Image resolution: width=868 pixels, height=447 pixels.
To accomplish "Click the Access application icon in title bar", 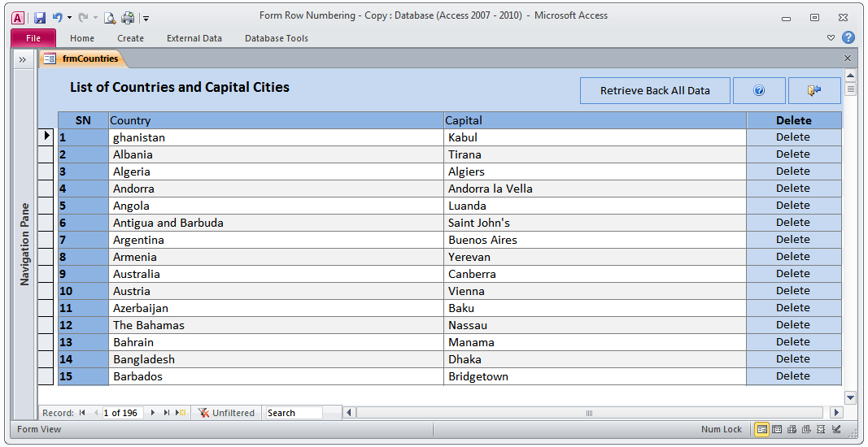I will tap(18, 18).
